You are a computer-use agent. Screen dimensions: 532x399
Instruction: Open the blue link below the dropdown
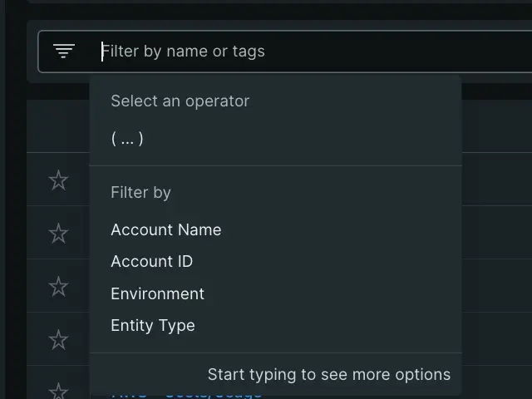click(x=187, y=393)
